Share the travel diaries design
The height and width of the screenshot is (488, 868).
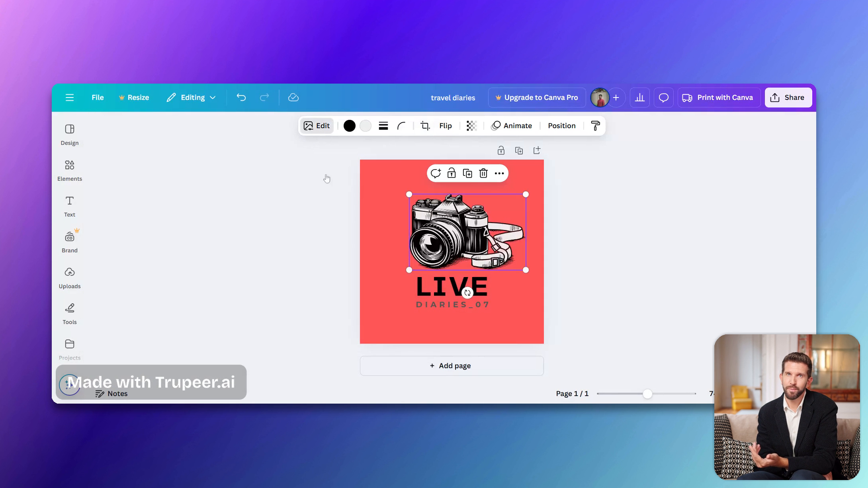[788, 97]
